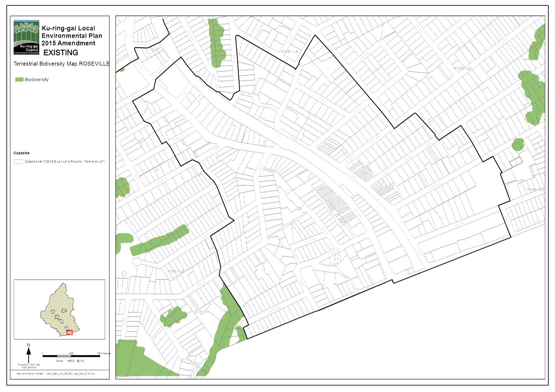555x392 pixels.
Task: Click the "EXISTING" heading
Action: coord(61,53)
